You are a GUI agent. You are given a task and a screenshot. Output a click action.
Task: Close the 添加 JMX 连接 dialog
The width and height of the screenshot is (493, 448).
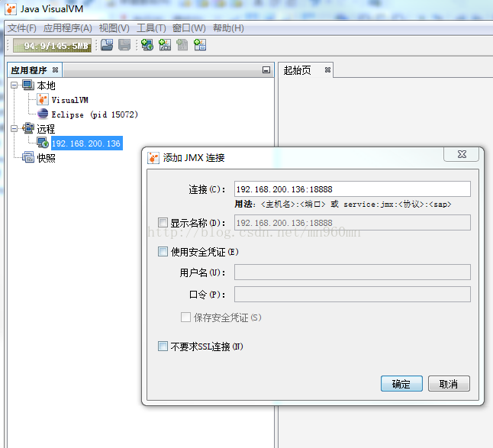(x=461, y=154)
